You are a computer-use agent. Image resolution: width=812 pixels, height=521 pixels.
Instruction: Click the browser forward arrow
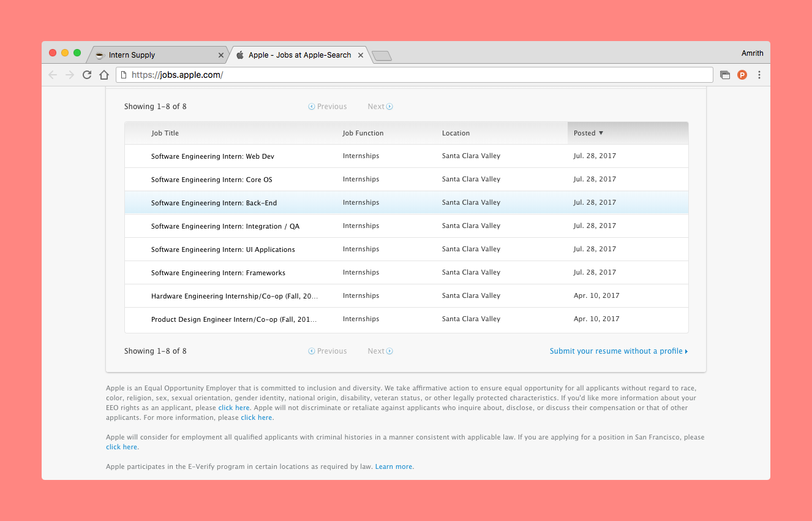click(x=70, y=75)
